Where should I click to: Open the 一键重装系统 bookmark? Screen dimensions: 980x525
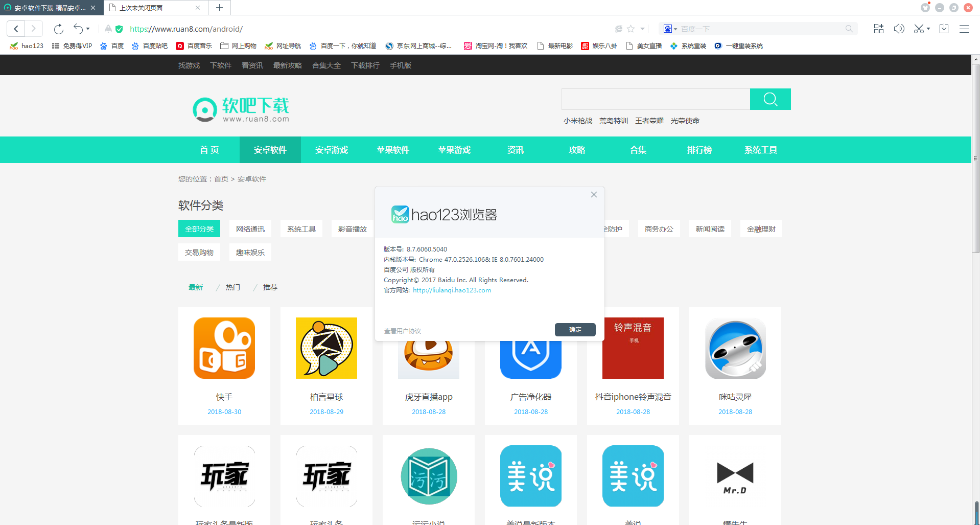tap(738, 45)
